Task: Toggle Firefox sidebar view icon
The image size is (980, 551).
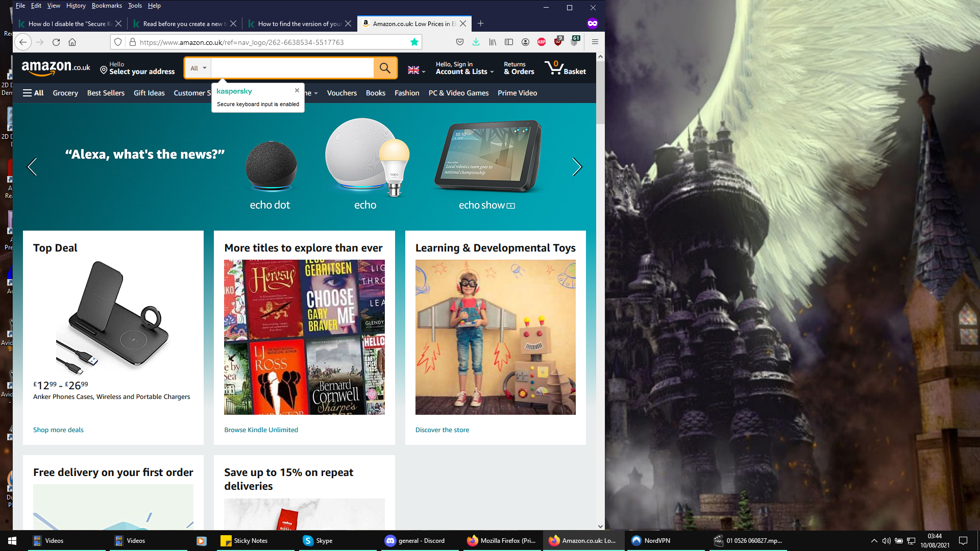Action: 509,42
